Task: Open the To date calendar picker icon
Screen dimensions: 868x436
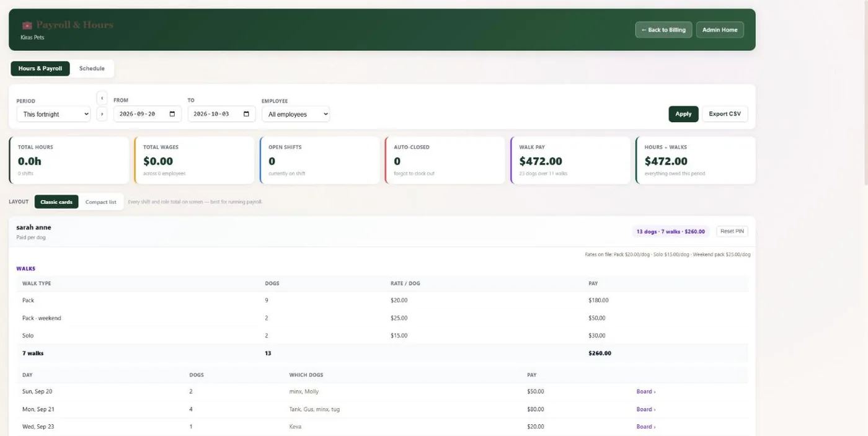Action: (x=246, y=114)
